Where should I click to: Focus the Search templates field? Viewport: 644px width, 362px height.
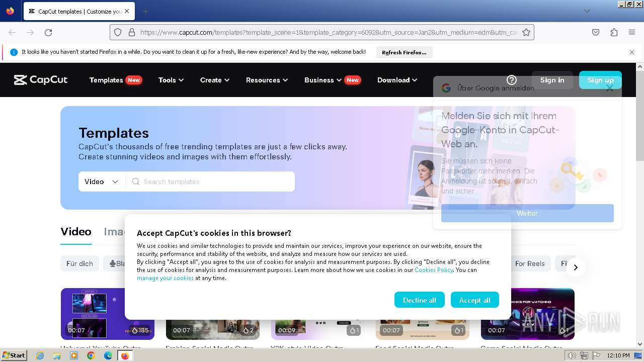tap(210, 182)
